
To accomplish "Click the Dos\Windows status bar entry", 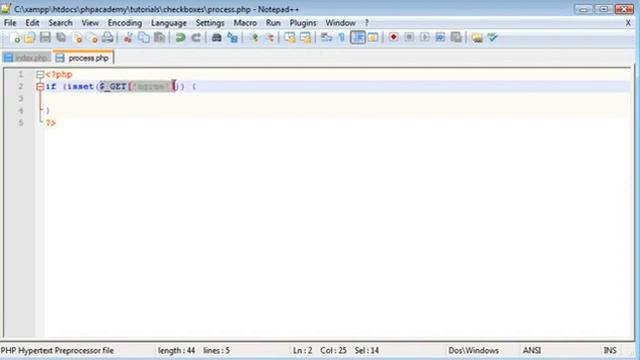I will pos(473,351).
